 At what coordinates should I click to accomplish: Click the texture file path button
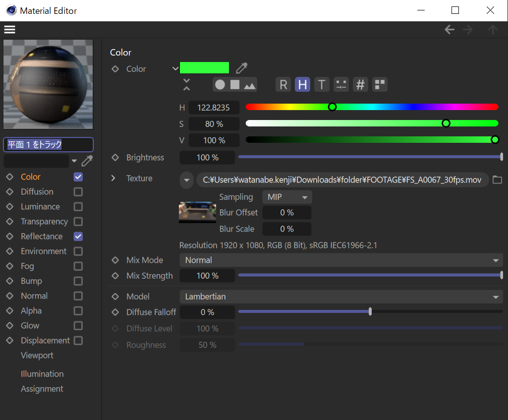pos(342,180)
